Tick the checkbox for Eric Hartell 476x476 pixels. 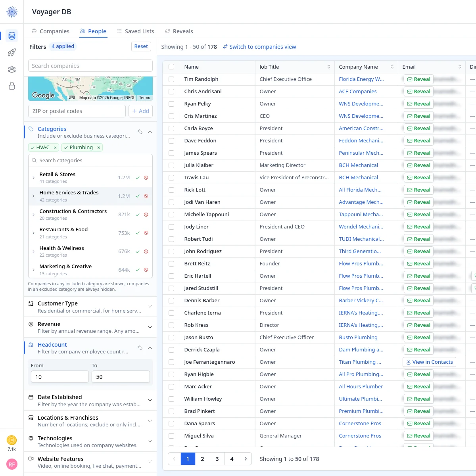pyautogui.click(x=171, y=276)
